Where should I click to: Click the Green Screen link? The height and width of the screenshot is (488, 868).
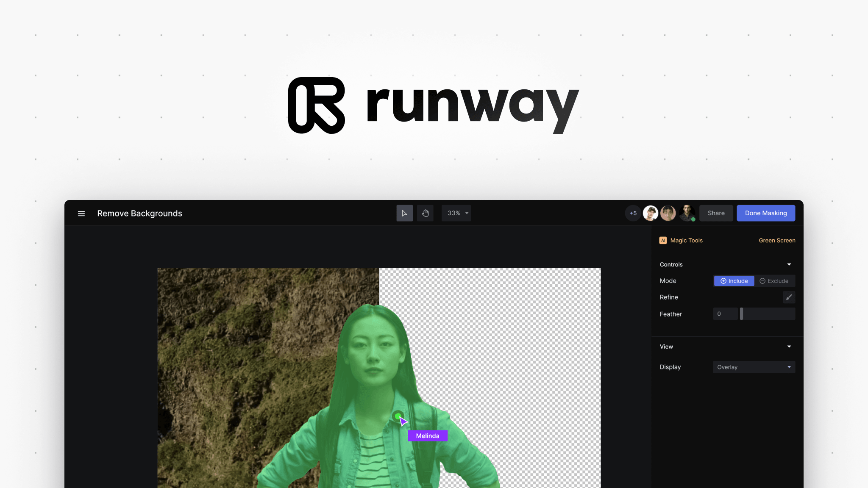click(777, 240)
